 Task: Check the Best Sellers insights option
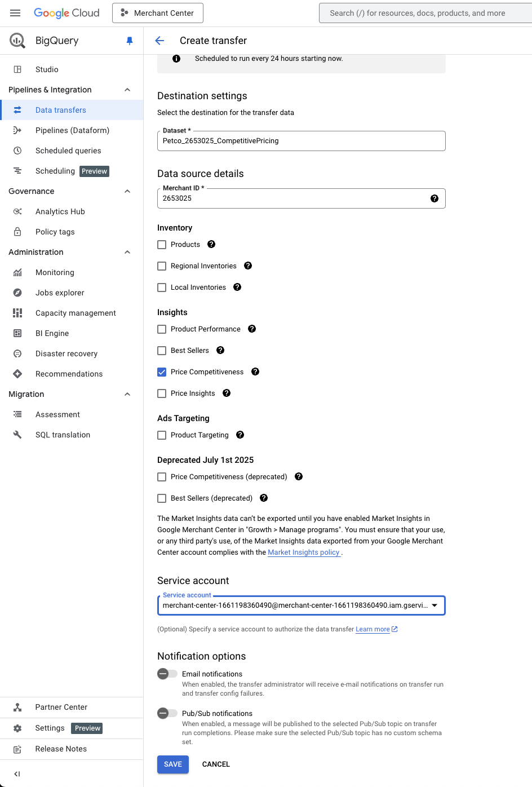pyautogui.click(x=162, y=350)
